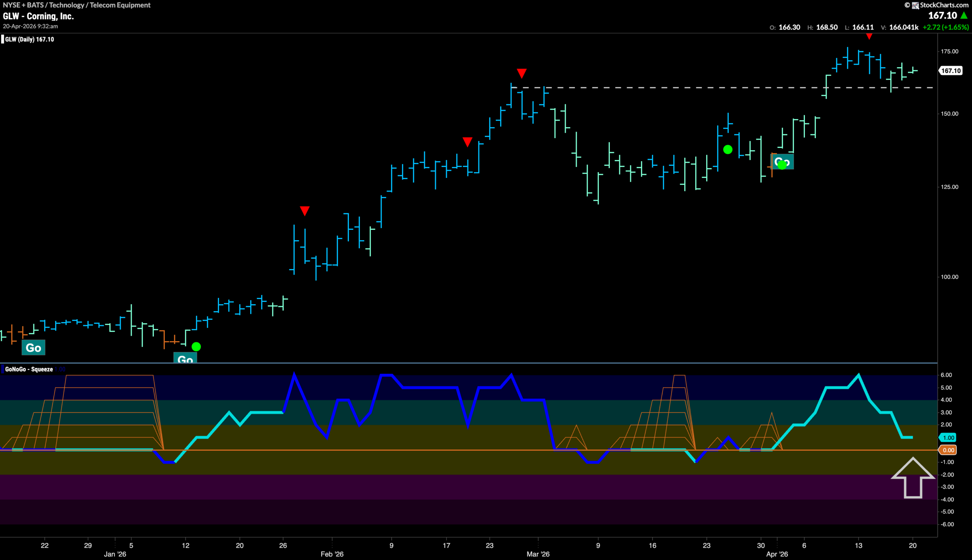Screen dimensions: 972x560
Task: Click the 17 date label on the time axis
Action: click(447, 545)
